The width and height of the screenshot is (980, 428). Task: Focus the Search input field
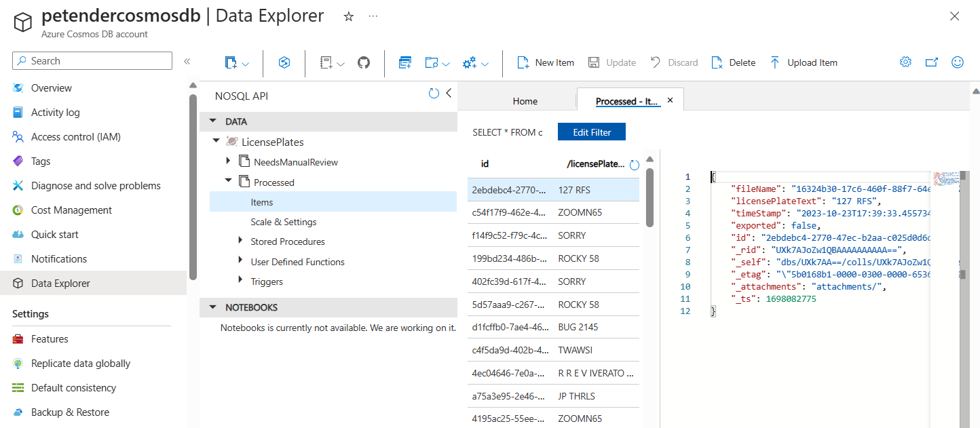(92, 60)
